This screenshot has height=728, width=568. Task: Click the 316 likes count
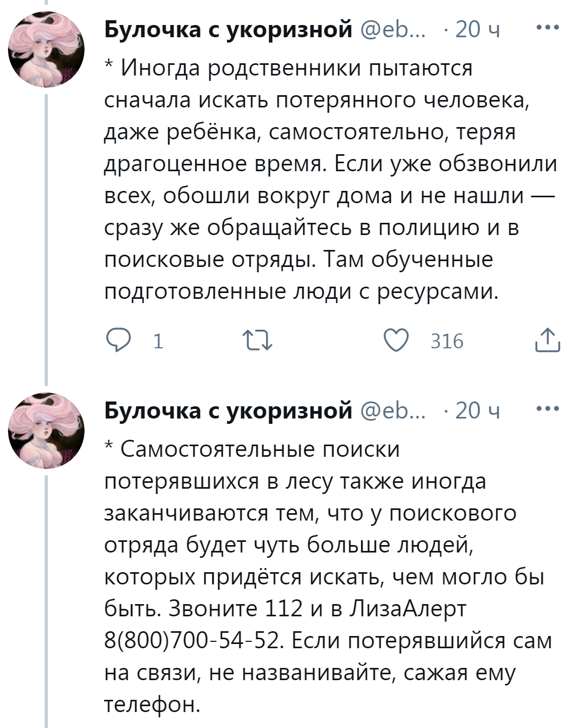(447, 341)
